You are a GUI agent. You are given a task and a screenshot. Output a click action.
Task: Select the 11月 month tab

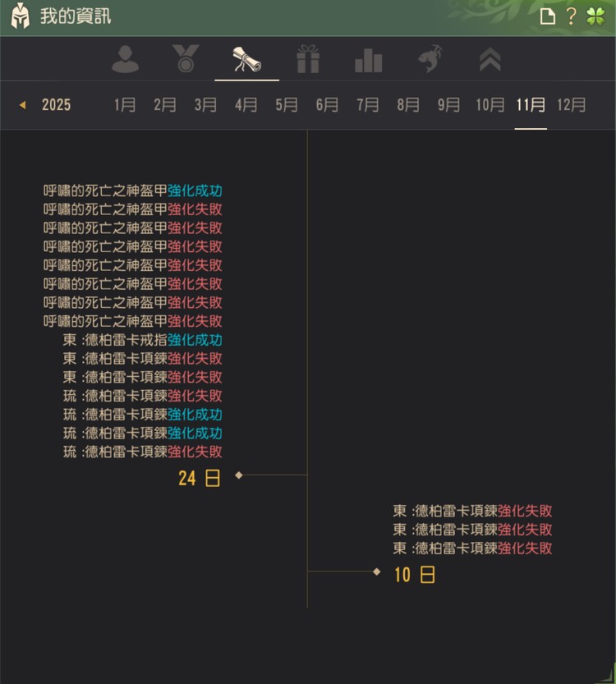[x=531, y=105]
